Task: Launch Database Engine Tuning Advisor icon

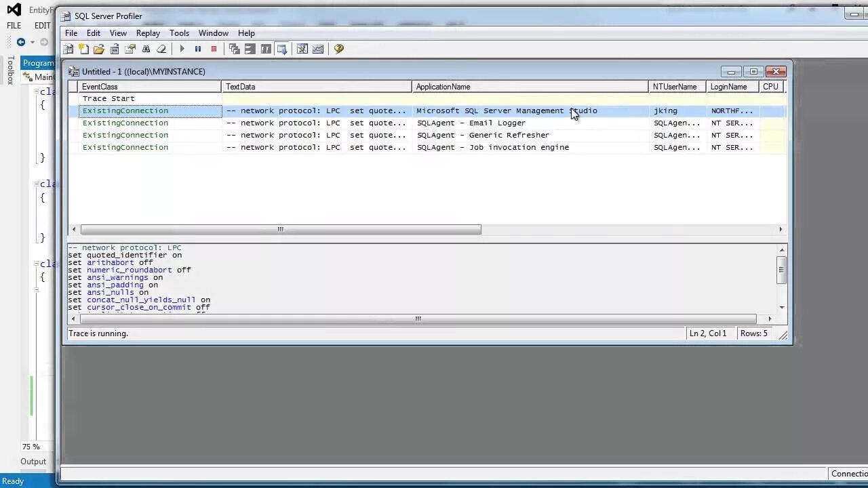Action: coord(302,49)
